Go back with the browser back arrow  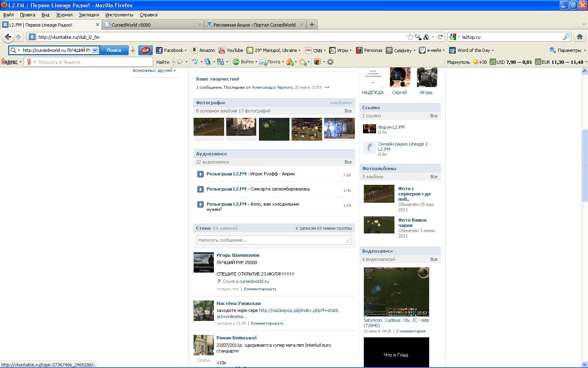pos(8,37)
